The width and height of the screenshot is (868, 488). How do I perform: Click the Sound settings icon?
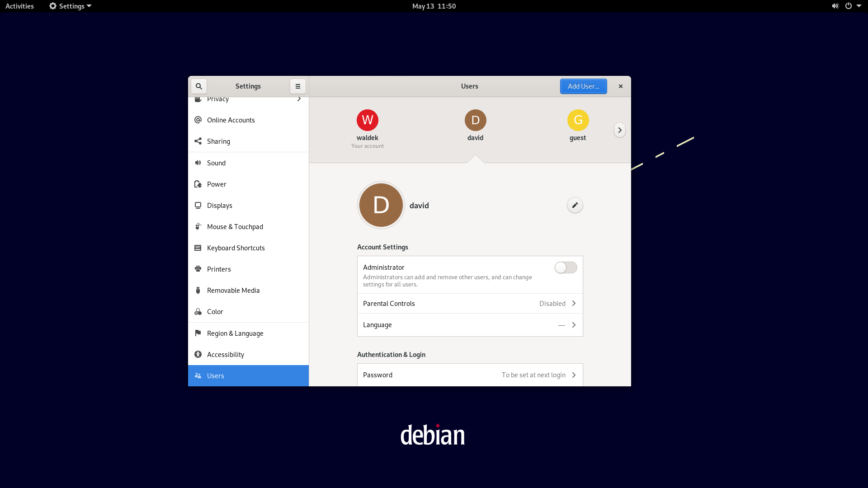point(198,163)
